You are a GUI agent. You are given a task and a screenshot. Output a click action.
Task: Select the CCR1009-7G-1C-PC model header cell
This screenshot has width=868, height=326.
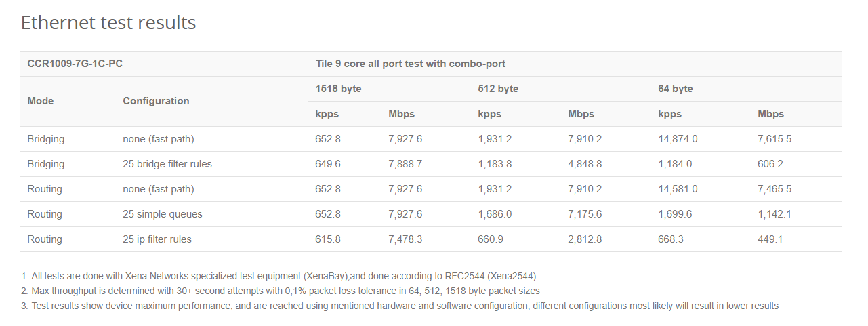75,64
